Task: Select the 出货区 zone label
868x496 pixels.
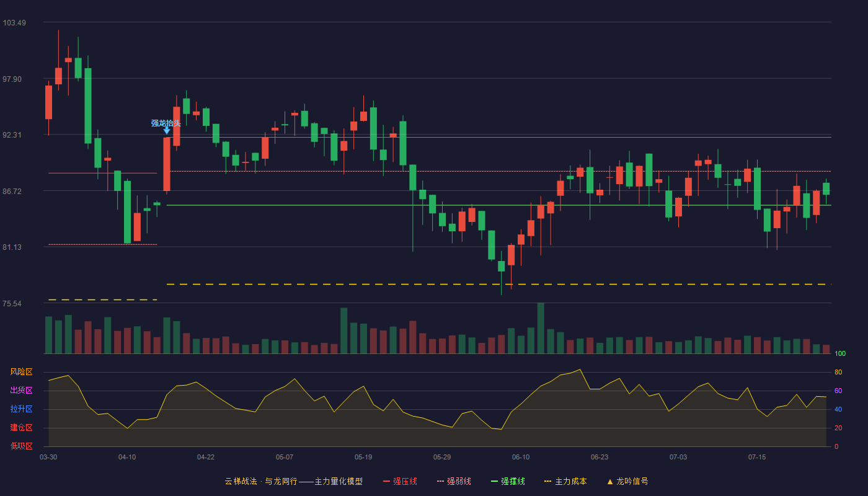Action: point(21,391)
